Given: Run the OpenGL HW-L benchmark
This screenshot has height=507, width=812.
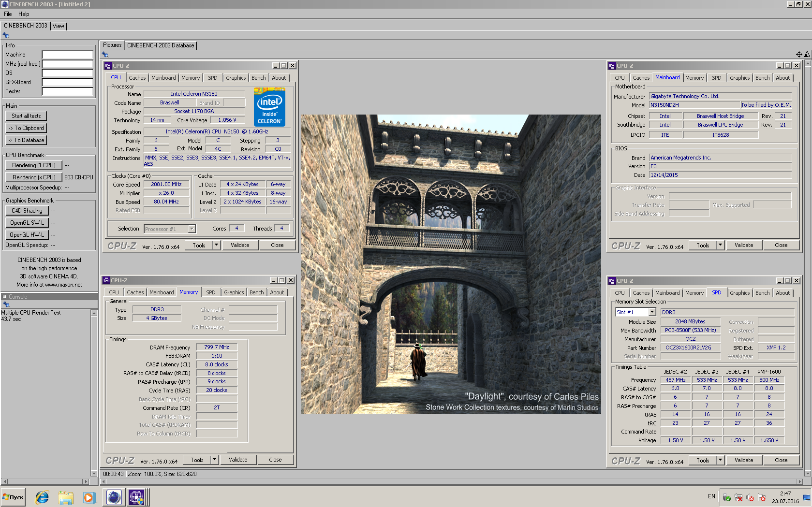Looking at the screenshot, I should (x=27, y=235).
